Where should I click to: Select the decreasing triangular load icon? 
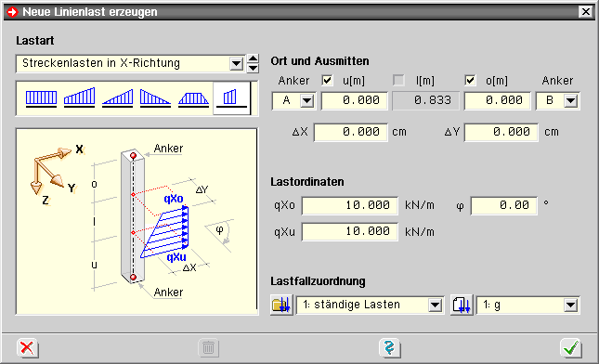pyautogui.click(x=155, y=98)
